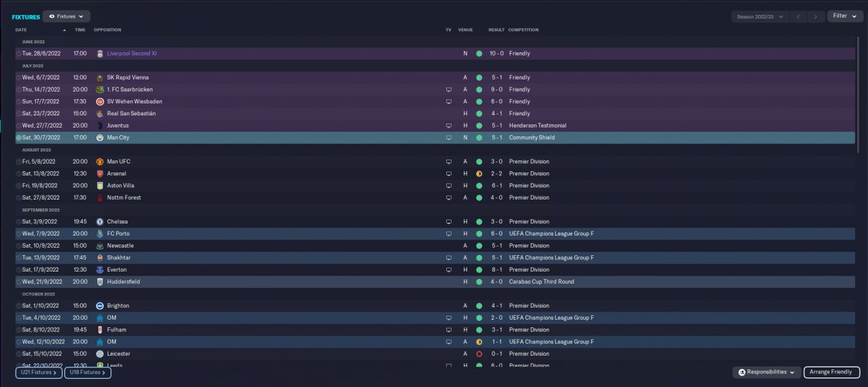Screen dimensions: 868x387
Task: Click the green win dot for Huddersfield
Action: (479, 282)
